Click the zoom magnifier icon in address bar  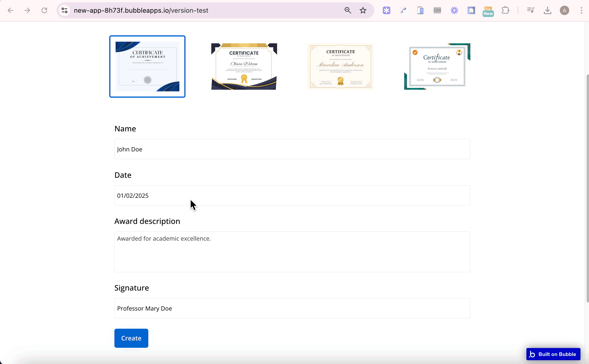(x=347, y=10)
